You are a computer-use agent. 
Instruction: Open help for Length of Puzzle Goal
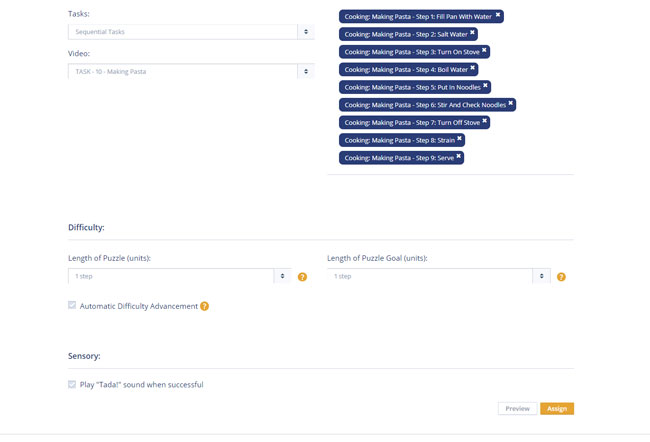561,277
